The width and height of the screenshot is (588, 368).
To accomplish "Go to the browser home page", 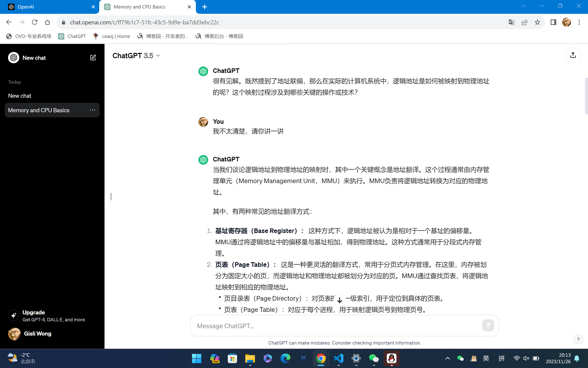I will tap(47, 22).
